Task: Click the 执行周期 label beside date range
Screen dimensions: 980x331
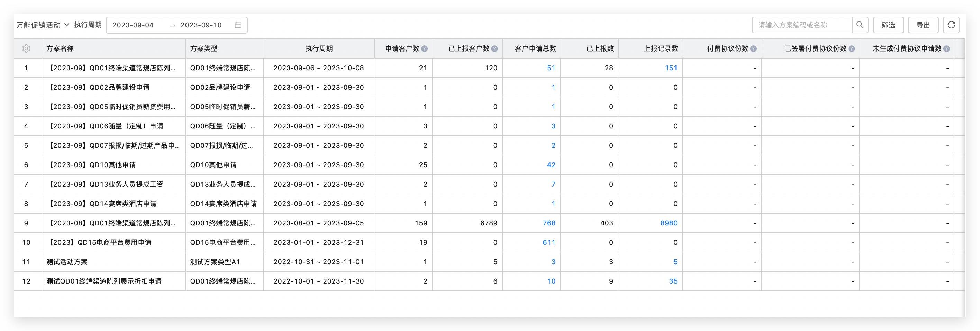Action: [88, 25]
